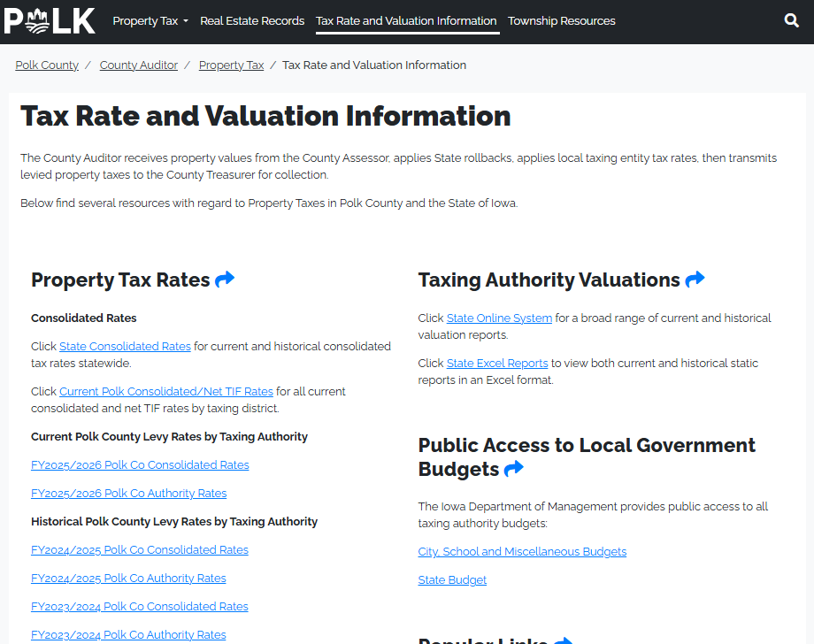Image resolution: width=814 pixels, height=644 pixels.
Task: Click Property Tax breadcrumb link
Action: pyautogui.click(x=231, y=65)
